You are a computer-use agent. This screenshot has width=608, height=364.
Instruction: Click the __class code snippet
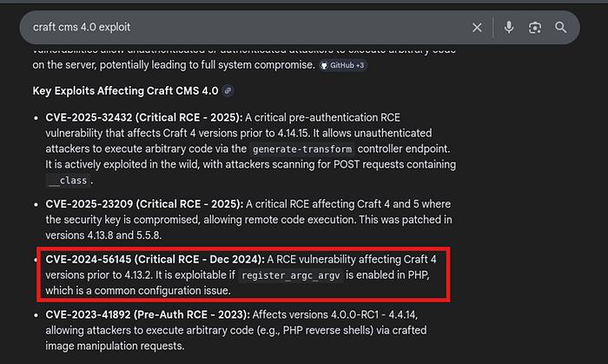(69, 181)
